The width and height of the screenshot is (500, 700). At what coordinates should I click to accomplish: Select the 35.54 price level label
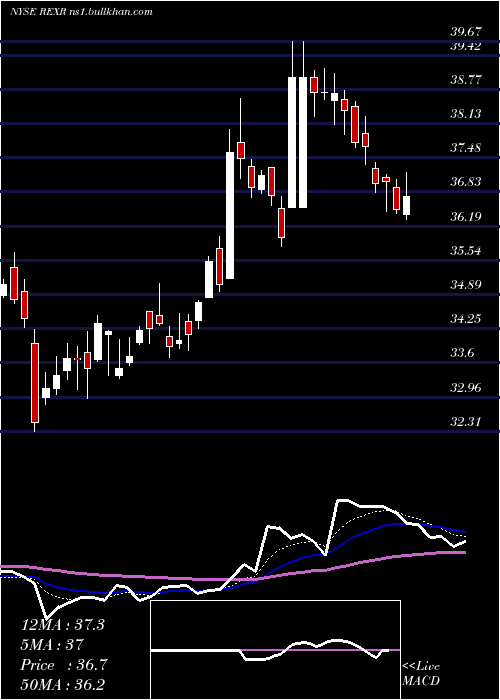point(466,251)
